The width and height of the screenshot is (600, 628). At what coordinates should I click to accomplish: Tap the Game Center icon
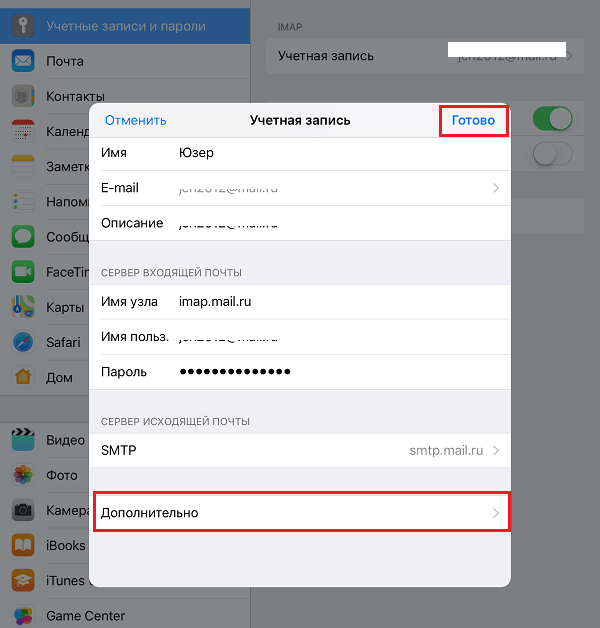click(23, 615)
